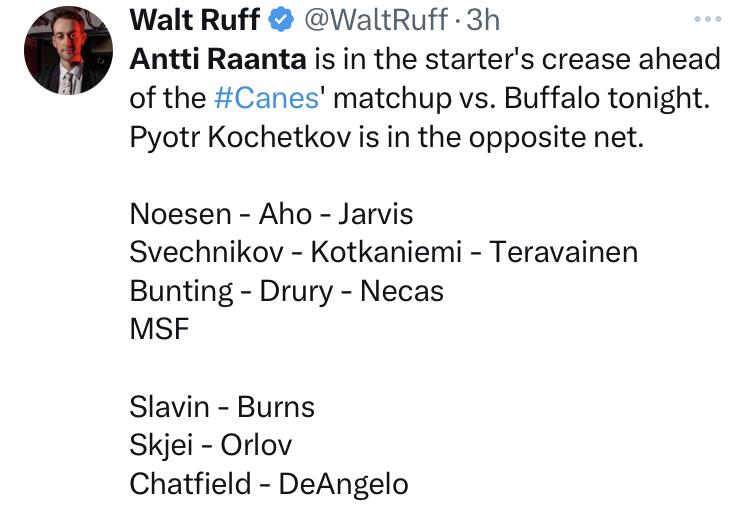Open Walt Ruff's profile picture

(67, 51)
